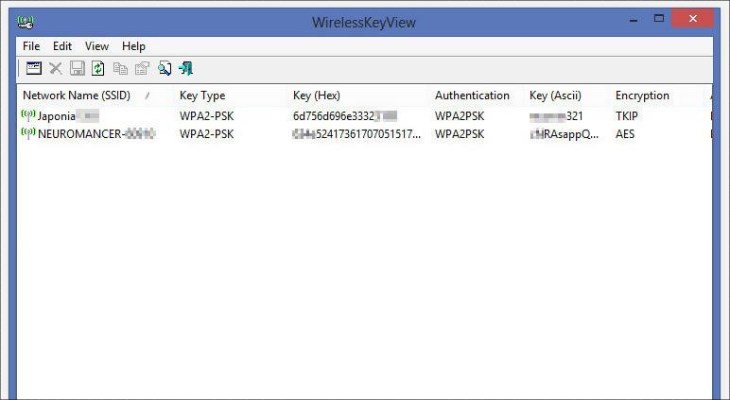Click the Exit door toolbar icon
Screen dimensions: 730x400
(186, 69)
